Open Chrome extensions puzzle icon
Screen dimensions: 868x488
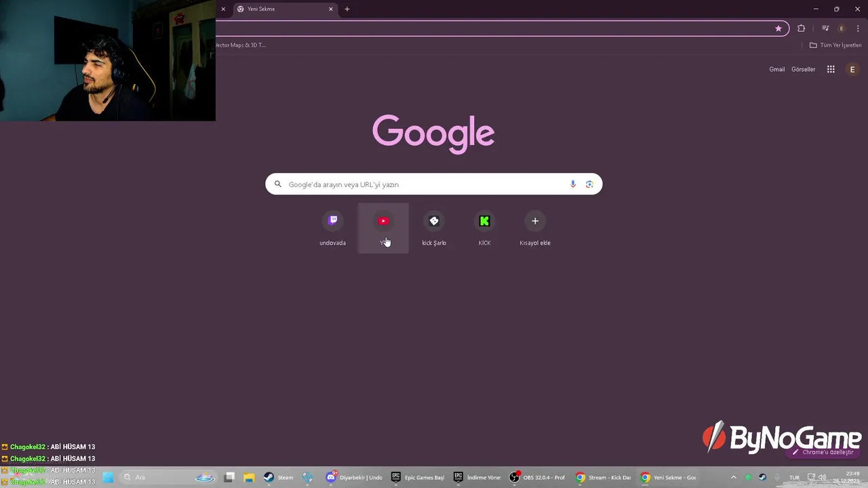click(x=801, y=28)
